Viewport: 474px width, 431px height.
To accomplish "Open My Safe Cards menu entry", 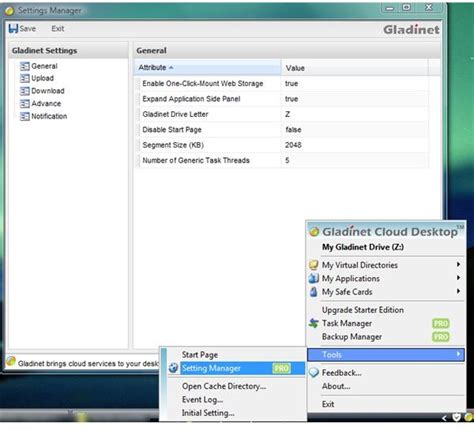I will point(386,292).
